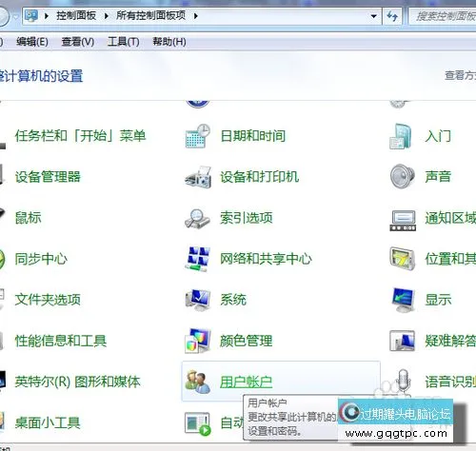Click the control panel icon in the address bar
The width and height of the screenshot is (476, 451).
click(31, 15)
